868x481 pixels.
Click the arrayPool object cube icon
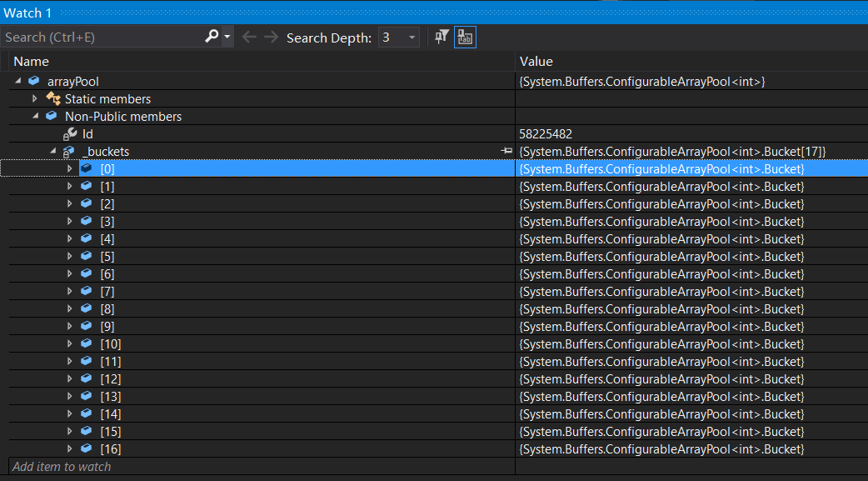pyautogui.click(x=34, y=81)
